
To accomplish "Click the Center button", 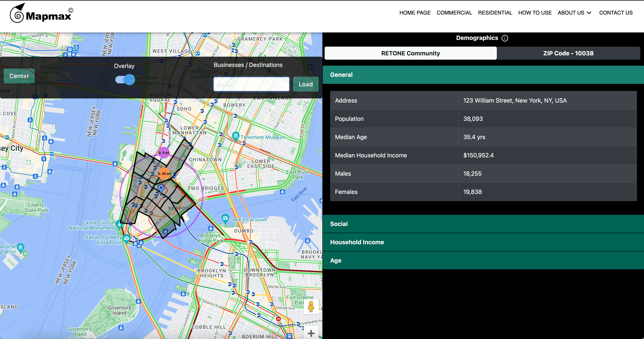I will (x=19, y=76).
